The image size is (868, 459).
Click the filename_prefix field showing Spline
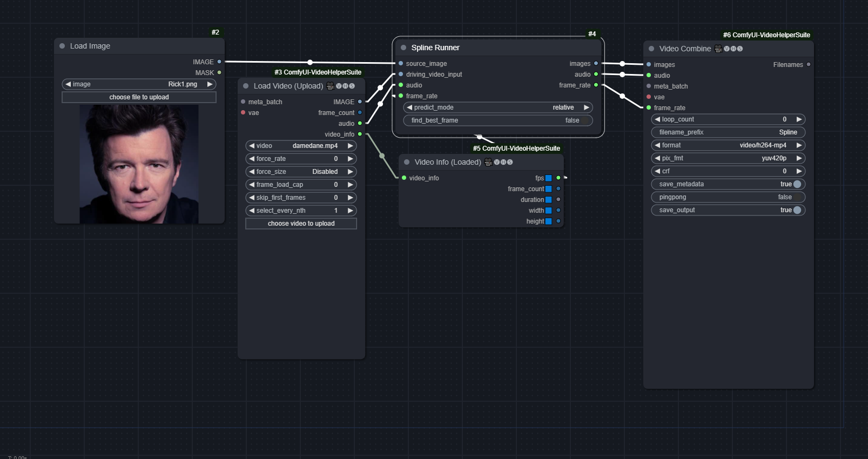(729, 132)
